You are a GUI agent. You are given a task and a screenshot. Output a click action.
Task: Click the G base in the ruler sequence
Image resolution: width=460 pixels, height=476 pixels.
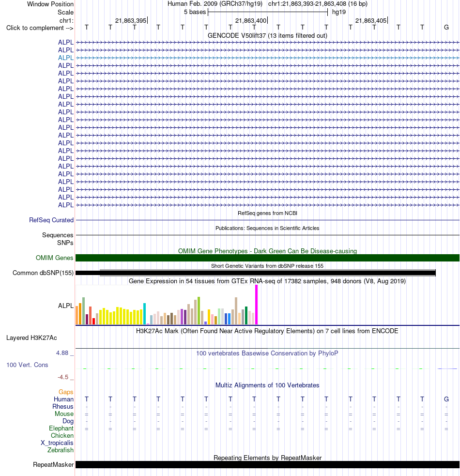click(x=446, y=28)
